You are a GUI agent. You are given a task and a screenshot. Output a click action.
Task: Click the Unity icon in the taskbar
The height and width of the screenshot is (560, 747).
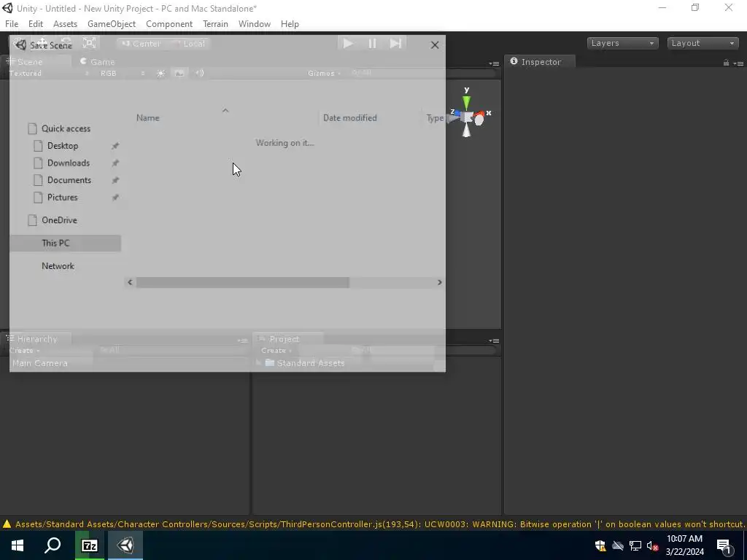(125, 545)
